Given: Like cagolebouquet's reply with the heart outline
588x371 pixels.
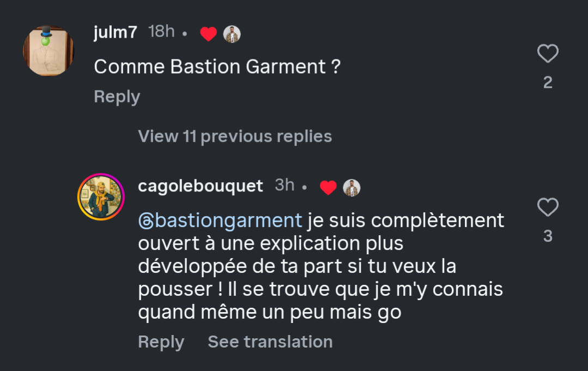Looking at the screenshot, I should pyautogui.click(x=548, y=207).
